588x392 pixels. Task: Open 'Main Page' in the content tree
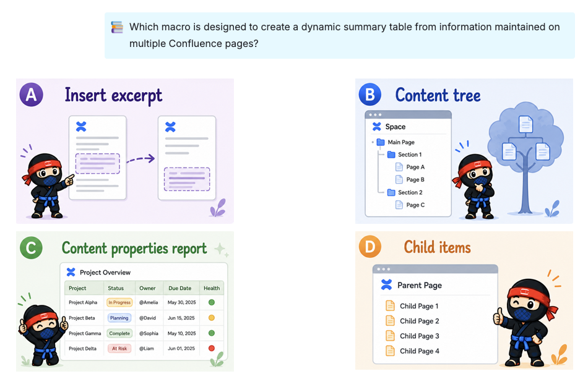pyautogui.click(x=401, y=142)
